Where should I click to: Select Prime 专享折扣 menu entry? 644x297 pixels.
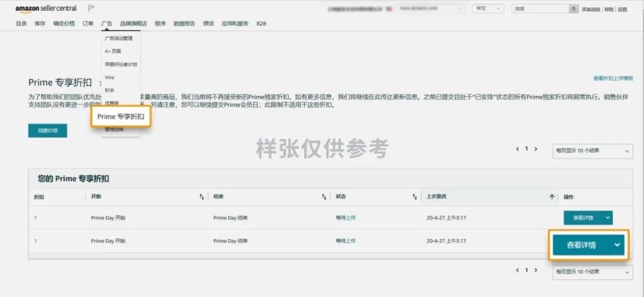(120, 117)
